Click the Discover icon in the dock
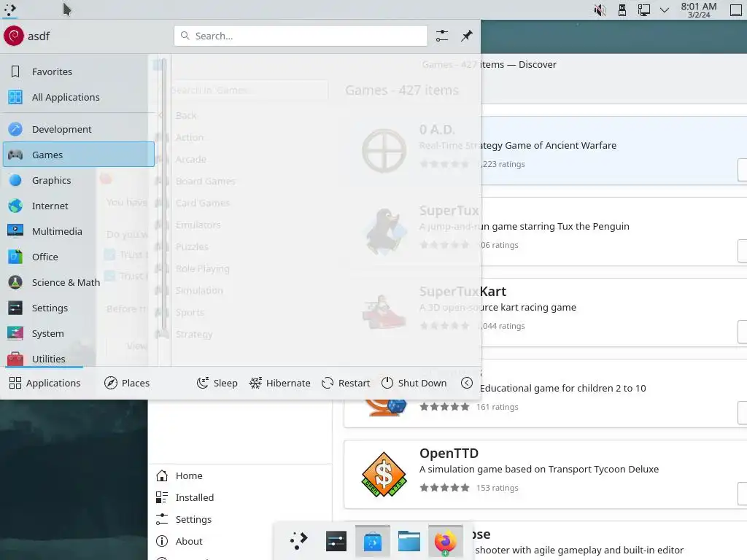Image resolution: width=747 pixels, height=560 pixels. (x=373, y=541)
